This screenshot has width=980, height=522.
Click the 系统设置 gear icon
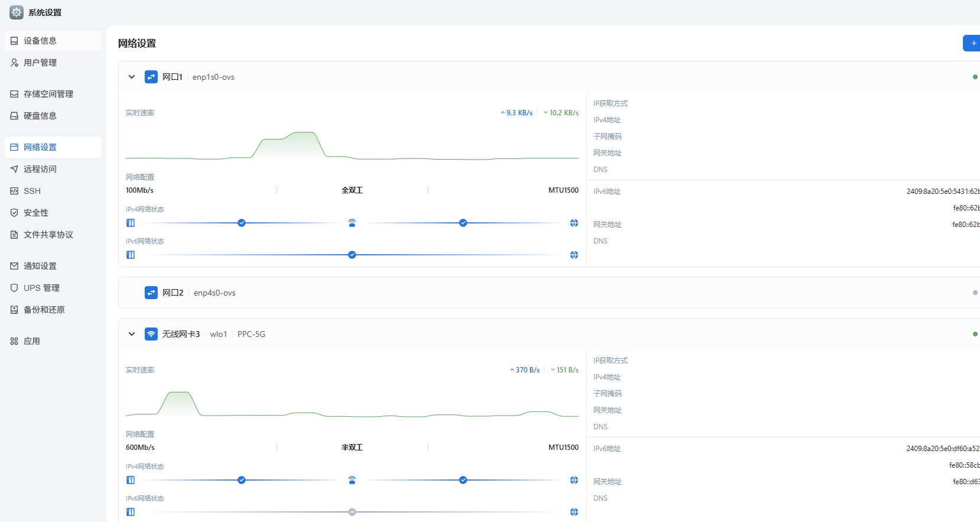17,12
